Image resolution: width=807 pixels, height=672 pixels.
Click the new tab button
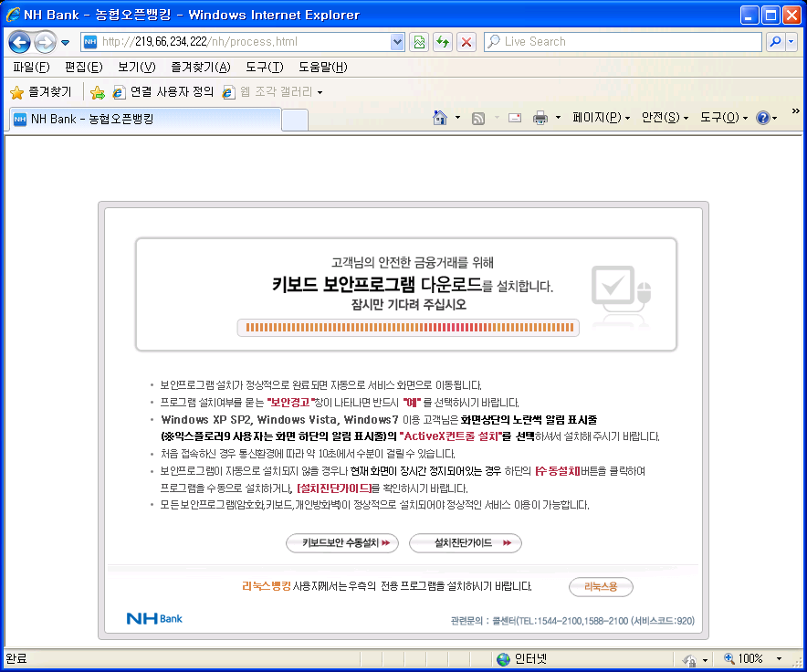click(295, 120)
